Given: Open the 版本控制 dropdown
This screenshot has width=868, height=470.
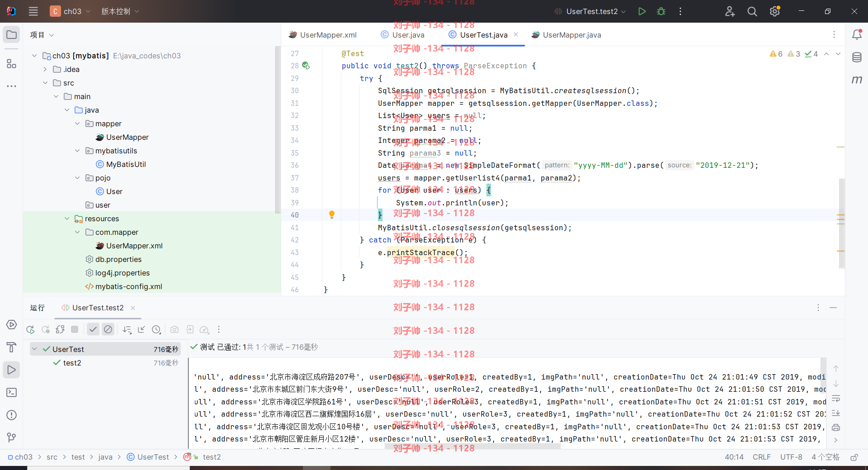Looking at the screenshot, I should (x=120, y=11).
